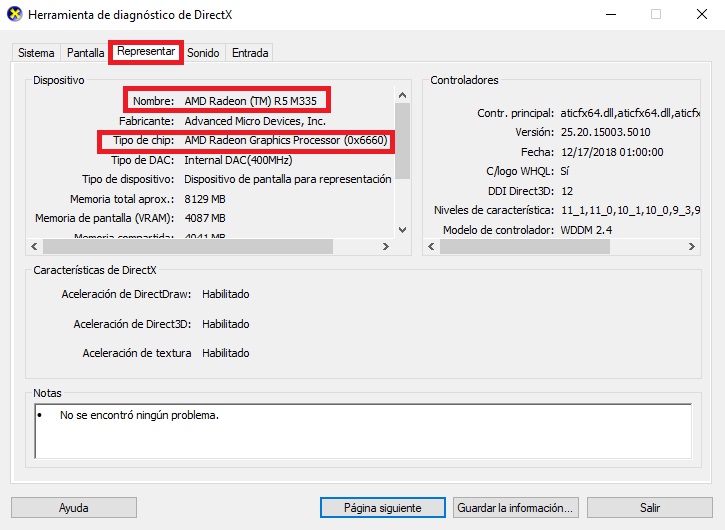Viewport: 725px width, 530px height.
Task: Click the Memoria de pantalla (VRAM) label
Action: coord(104,218)
